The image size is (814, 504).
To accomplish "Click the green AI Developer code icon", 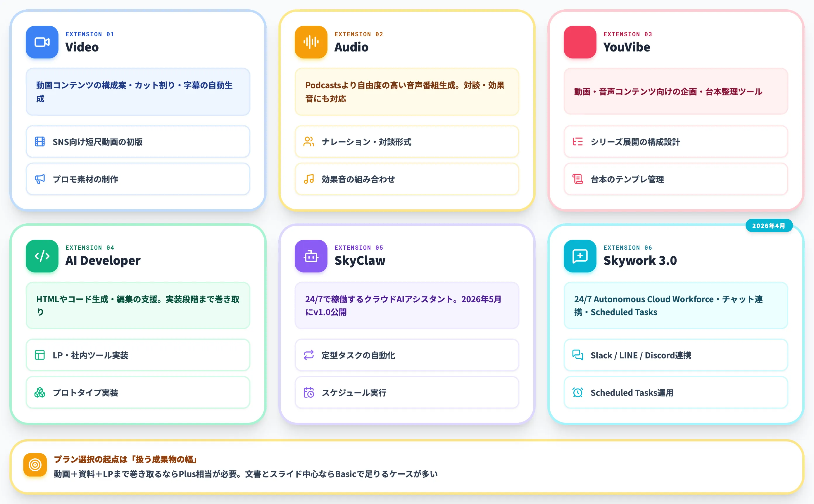I will coord(42,256).
